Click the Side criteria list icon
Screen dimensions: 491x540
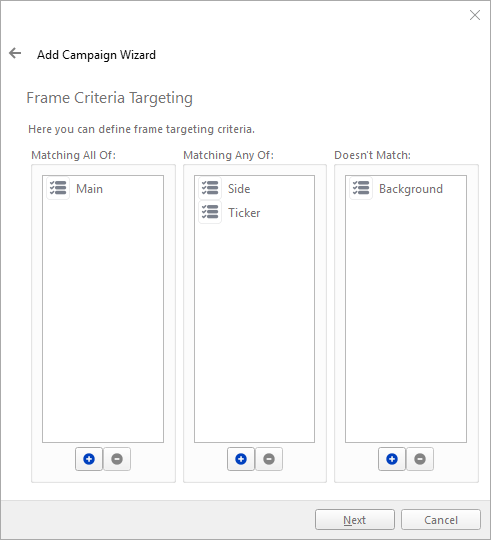210,188
